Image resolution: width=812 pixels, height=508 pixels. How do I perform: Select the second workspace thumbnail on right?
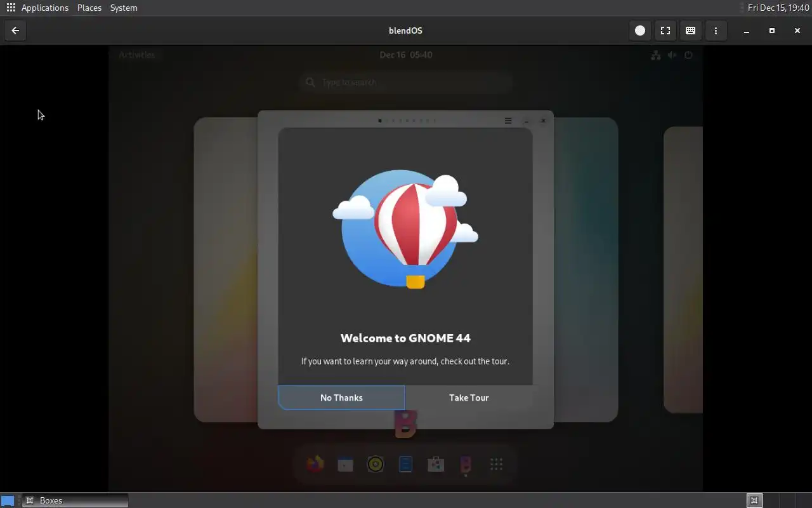[683, 270]
